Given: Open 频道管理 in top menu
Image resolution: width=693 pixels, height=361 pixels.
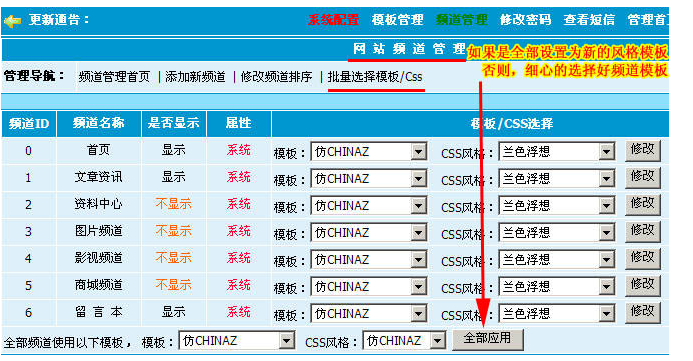Looking at the screenshot, I should 461,19.
